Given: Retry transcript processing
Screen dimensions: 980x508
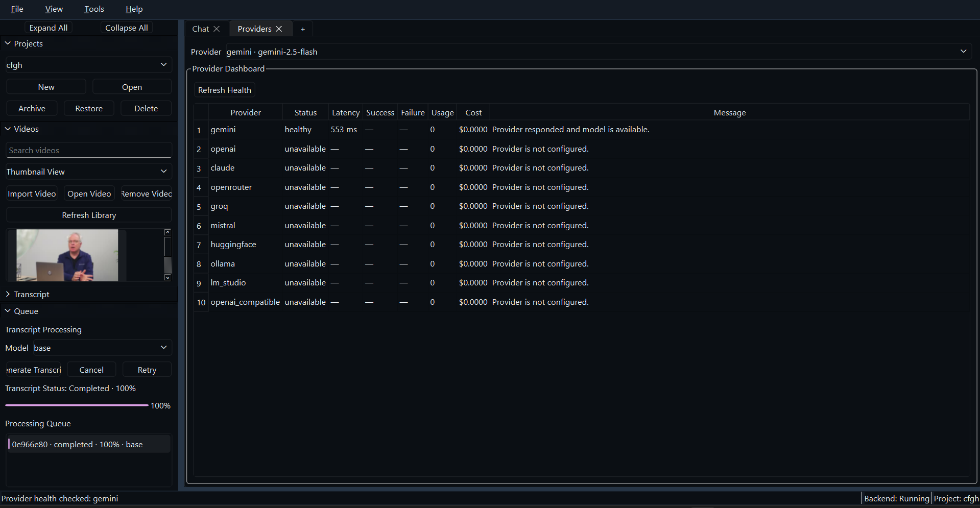Looking at the screenshot, I should [x=147, y=370].
